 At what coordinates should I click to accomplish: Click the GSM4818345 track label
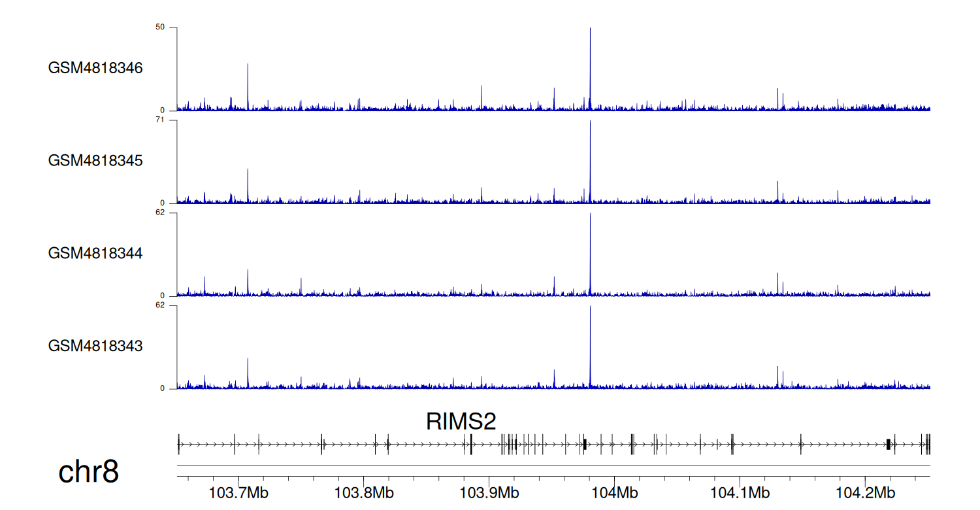95,160
